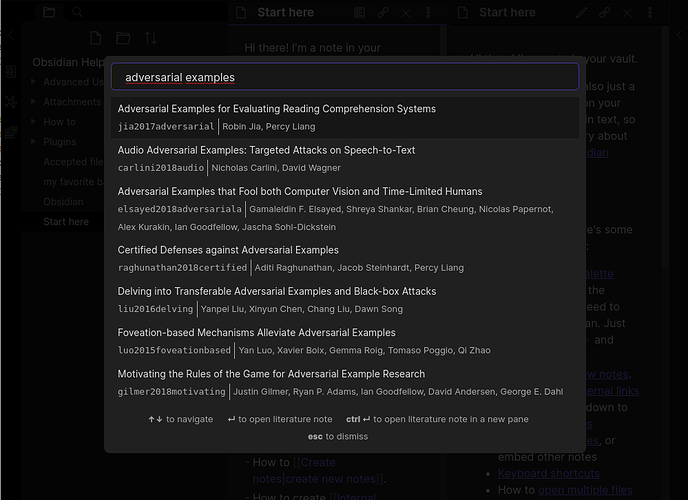Switch first Start here pane to preview mode
The height and width of the screenshot is (500, 688).
[x=359, y=12]
